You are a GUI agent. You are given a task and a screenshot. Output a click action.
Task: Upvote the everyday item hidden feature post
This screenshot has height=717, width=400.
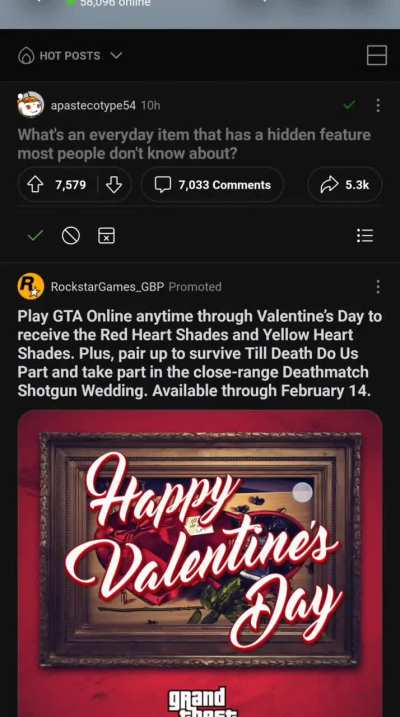point(35,185)
